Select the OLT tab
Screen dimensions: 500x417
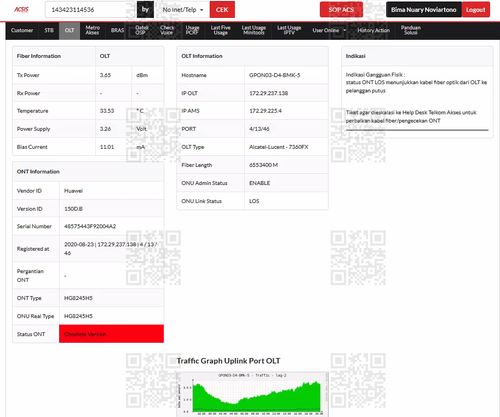pos(69,30)
